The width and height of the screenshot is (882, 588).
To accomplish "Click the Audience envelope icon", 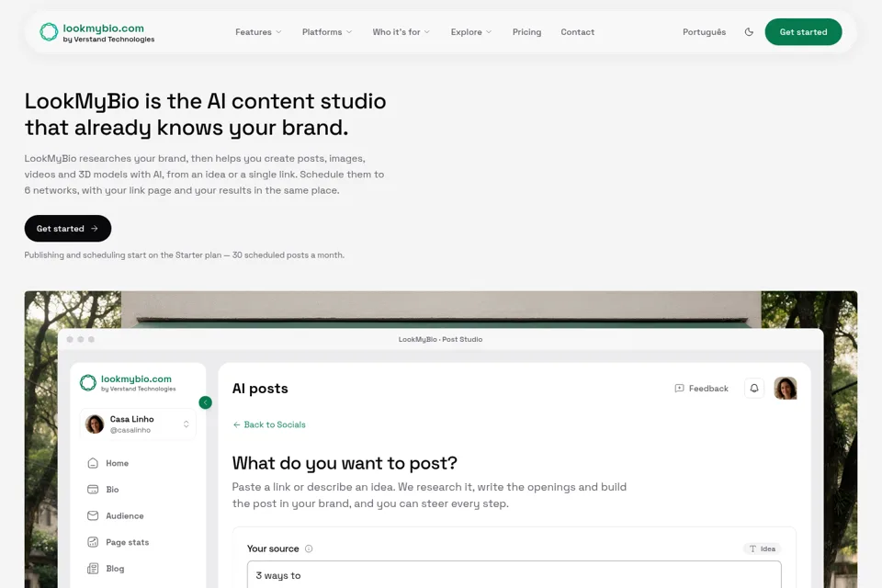I will coord(93,516).
